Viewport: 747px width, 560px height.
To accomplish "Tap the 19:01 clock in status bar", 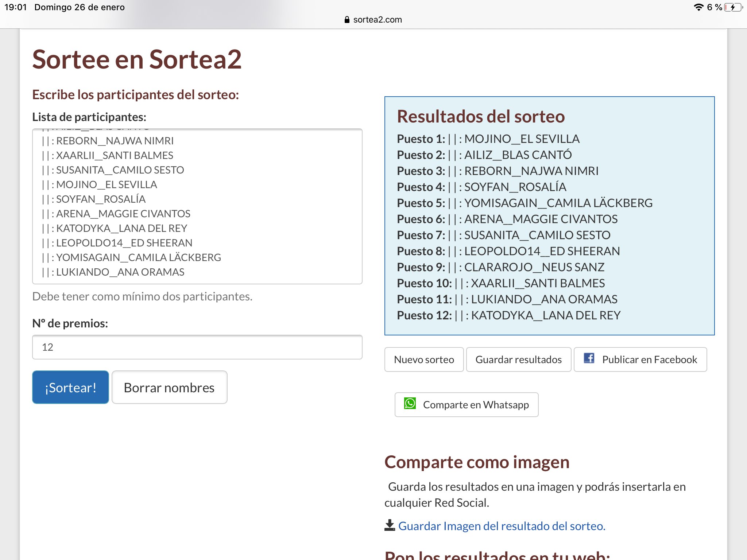I will [15, 7].
